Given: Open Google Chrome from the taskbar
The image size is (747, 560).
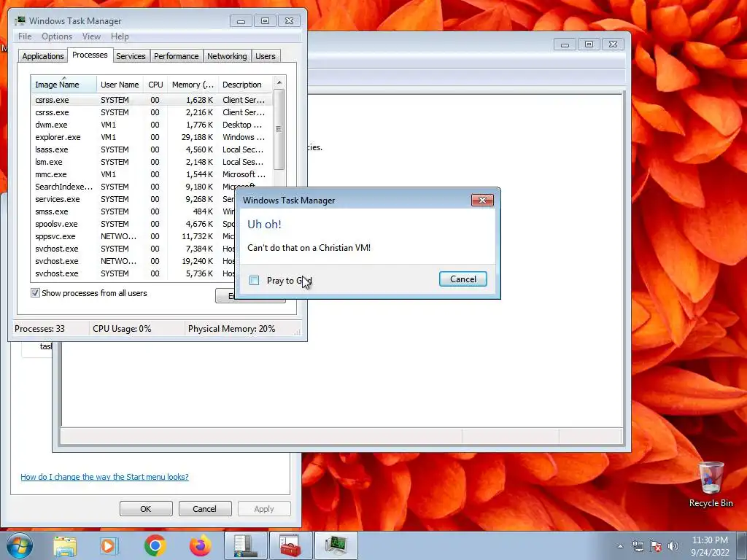Looking at the screenshot, I should point(155,546).
